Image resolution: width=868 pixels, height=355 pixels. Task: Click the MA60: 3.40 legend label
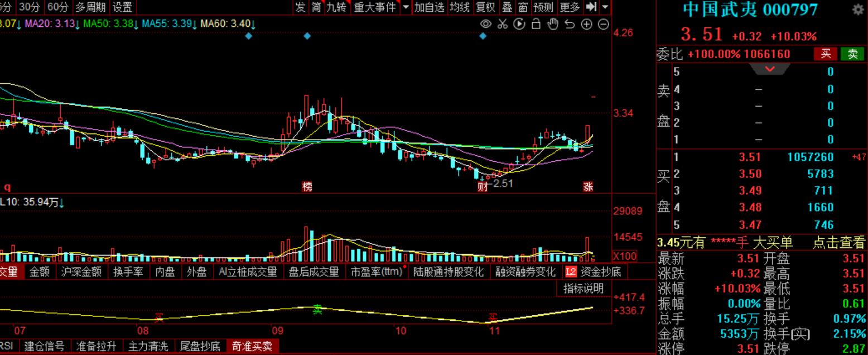tap(228, 24)
